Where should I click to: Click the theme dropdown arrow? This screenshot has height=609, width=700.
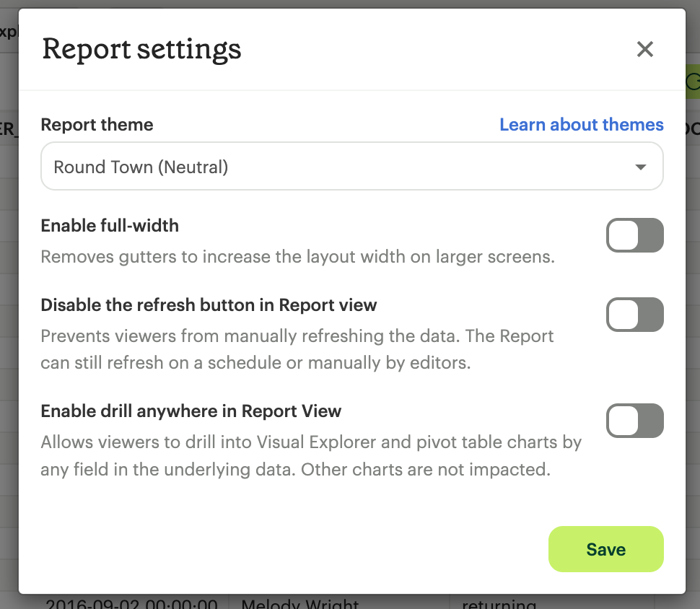pos(641,167)
